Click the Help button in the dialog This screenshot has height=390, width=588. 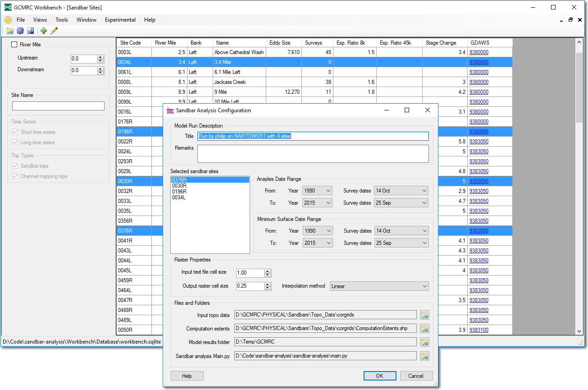(x=187, y=376)
